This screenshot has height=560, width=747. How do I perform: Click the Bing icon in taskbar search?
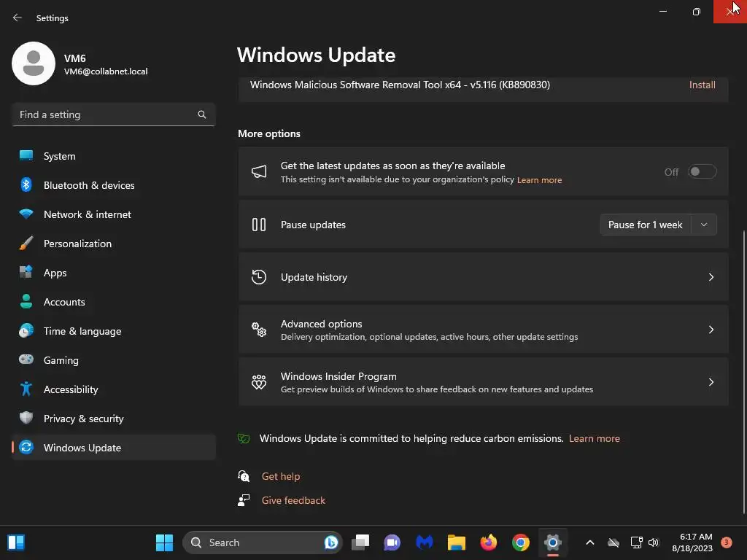(330, 542)
